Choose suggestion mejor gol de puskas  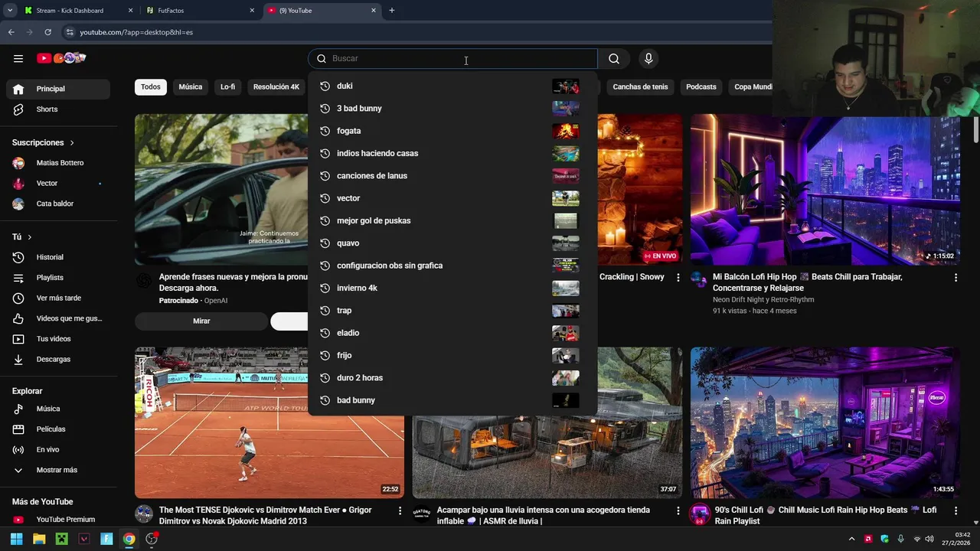tap(452, 220)
